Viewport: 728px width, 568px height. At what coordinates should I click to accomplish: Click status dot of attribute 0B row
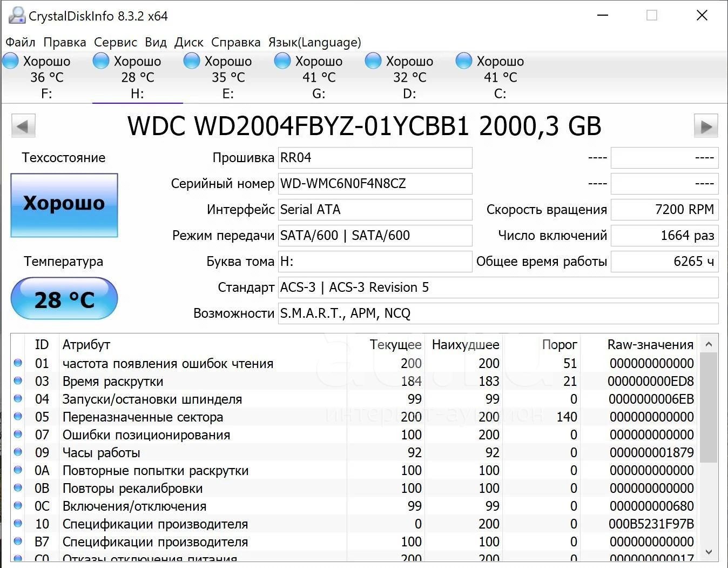click(x=18, y=487)
